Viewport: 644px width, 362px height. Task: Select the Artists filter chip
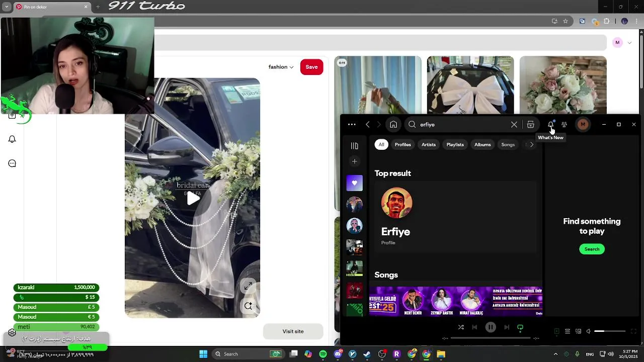pyautogui.click(x=429, y=145)
